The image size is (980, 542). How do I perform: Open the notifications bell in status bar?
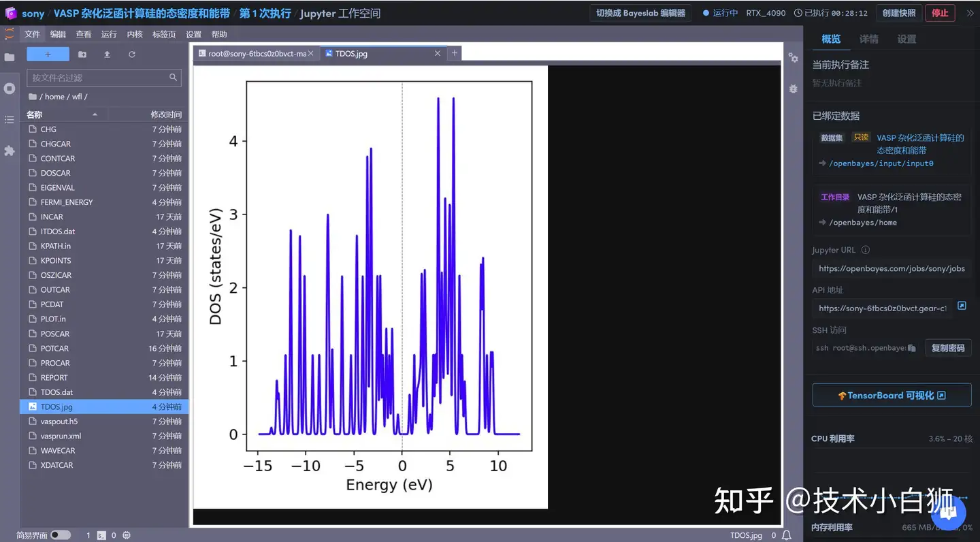click(787, 535)
